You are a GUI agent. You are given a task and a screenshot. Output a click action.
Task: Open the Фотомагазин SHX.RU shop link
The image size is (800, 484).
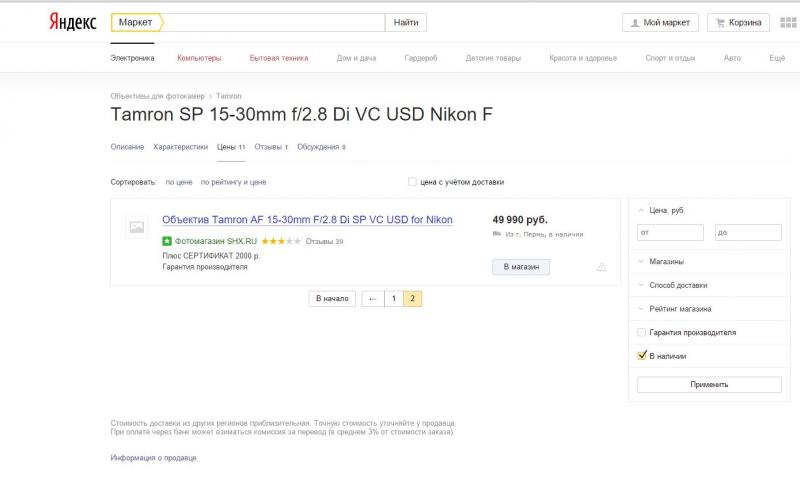pos(215,241)
